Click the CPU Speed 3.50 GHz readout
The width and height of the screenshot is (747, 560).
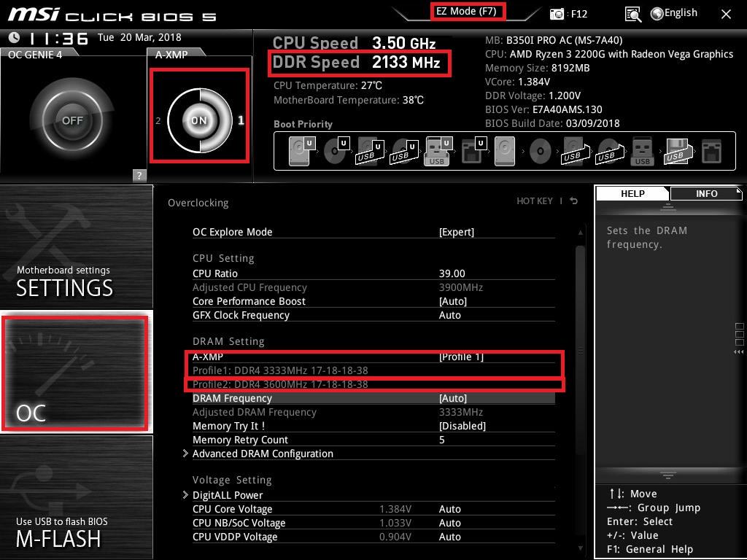point(354,43)
